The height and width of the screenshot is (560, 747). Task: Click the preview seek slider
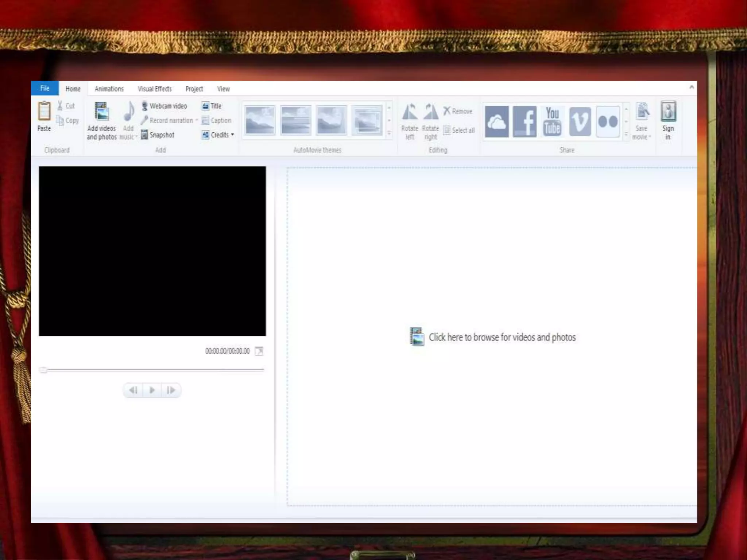pos(153,370)
